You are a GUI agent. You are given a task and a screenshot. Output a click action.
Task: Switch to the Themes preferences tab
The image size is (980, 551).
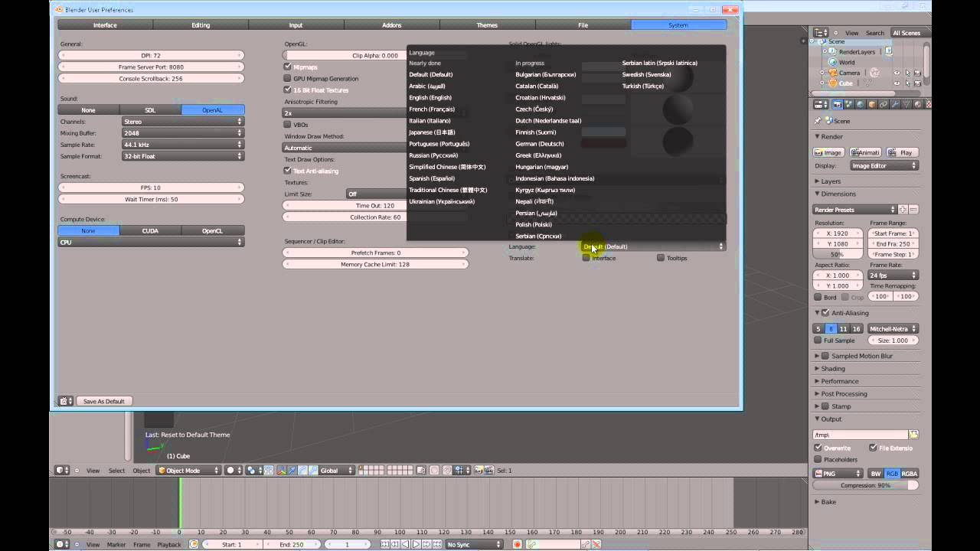[x=487, y=25]
